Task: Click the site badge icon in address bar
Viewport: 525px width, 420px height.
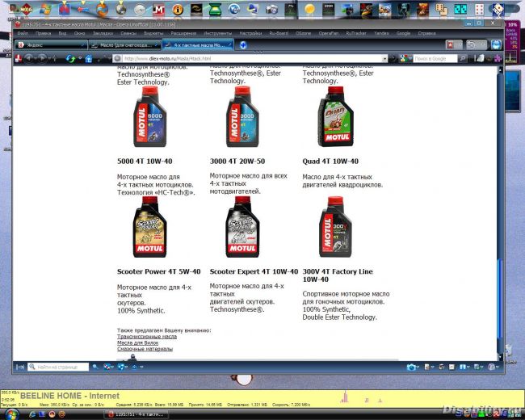Action: point(117,59)
